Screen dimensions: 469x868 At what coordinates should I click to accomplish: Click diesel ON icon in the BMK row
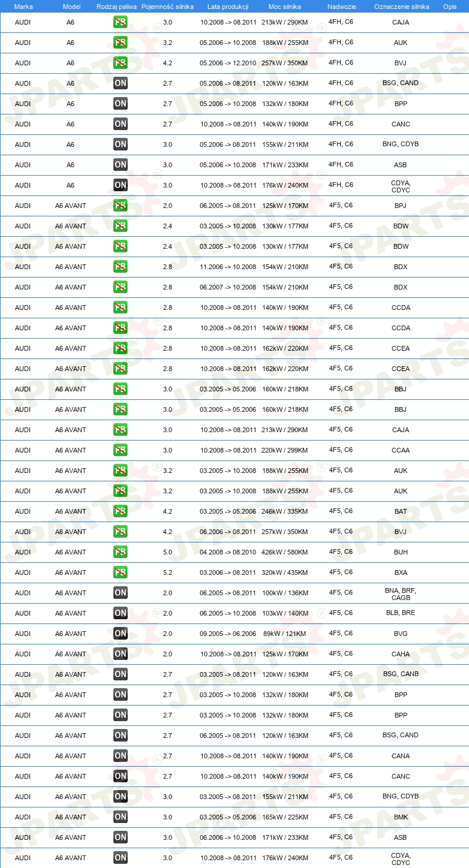click(121, 818)
